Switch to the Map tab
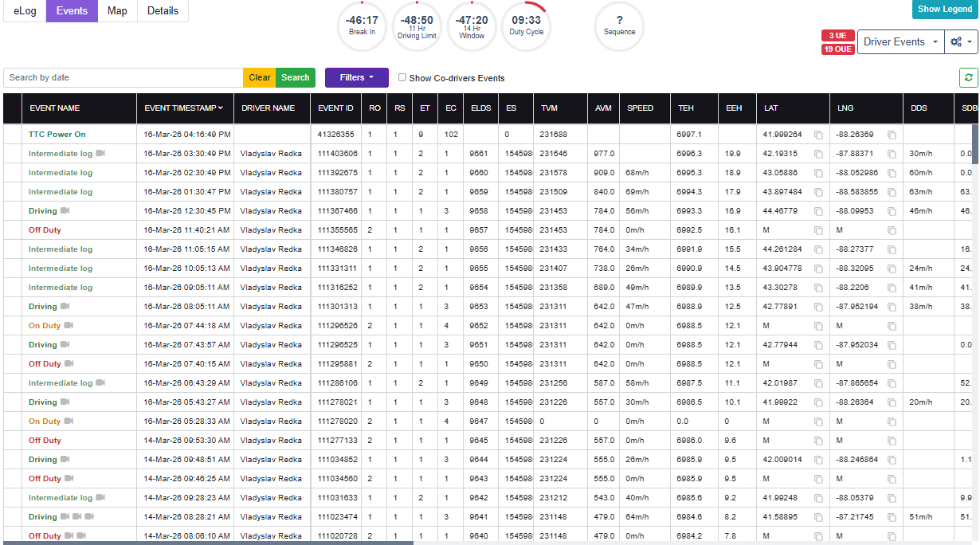Viewport: 980px width, 545px height. pyautogui.click(x=117, y=11)
